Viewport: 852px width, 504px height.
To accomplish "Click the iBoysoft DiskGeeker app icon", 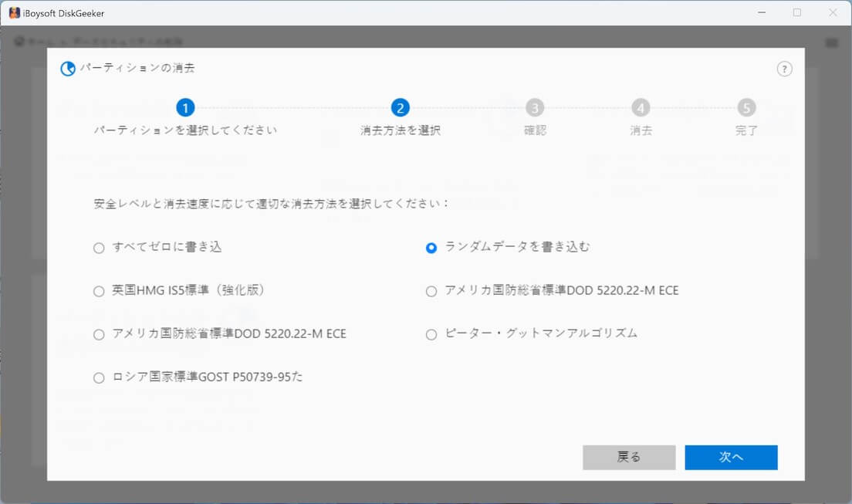I will pyautogui.click(x=14, y=12).
